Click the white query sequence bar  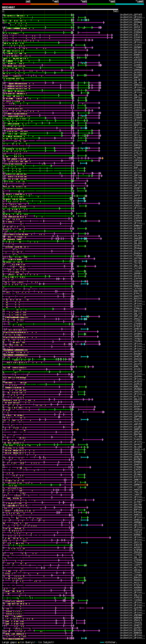point(60,10)
